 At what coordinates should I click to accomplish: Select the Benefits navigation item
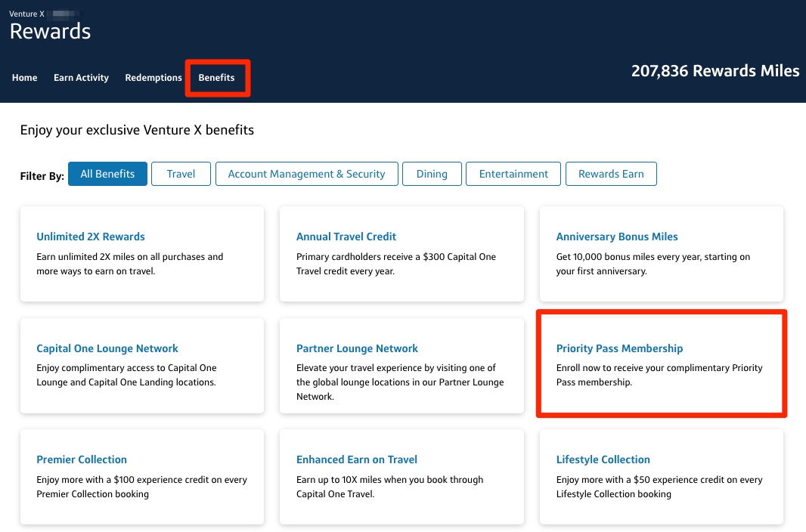tap(217, 77)
